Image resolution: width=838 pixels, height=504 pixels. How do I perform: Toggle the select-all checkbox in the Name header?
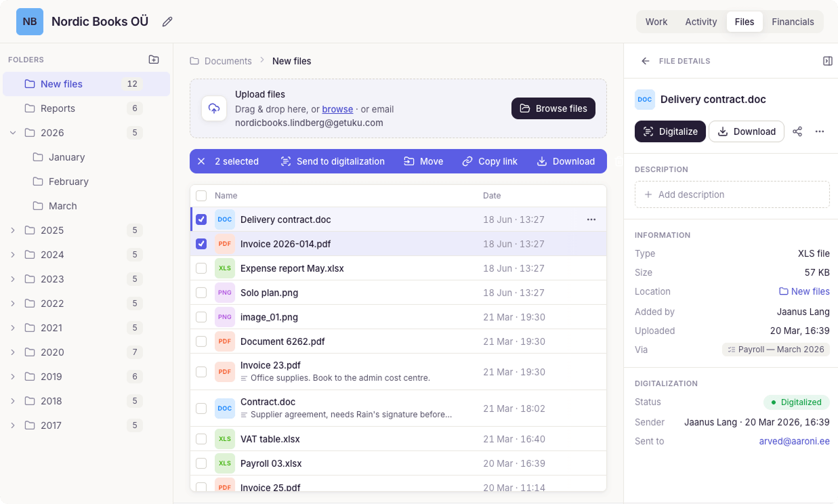(201, 196)
